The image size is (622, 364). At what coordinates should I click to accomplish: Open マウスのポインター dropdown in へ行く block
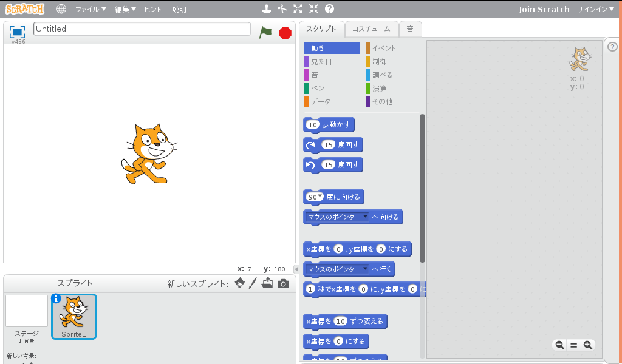[x=365, y=269]
